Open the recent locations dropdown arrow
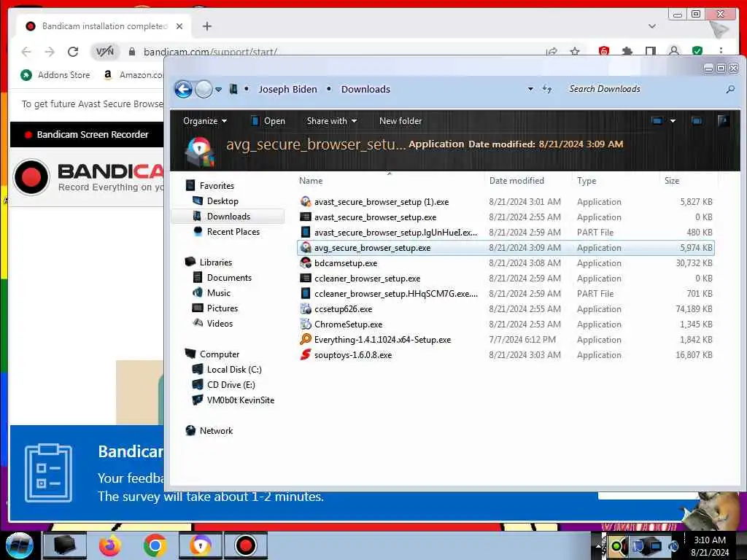The image size is (747, 560). point(218,90)
